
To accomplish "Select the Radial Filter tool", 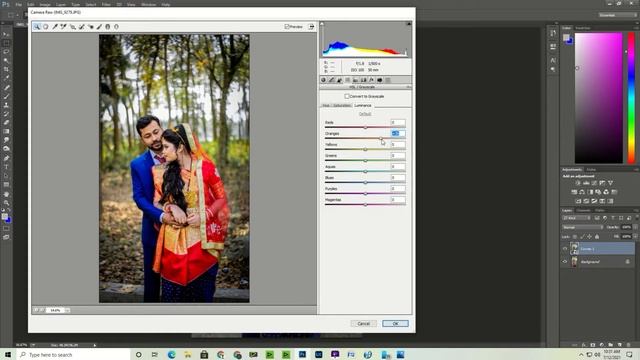I will point(116,27).
